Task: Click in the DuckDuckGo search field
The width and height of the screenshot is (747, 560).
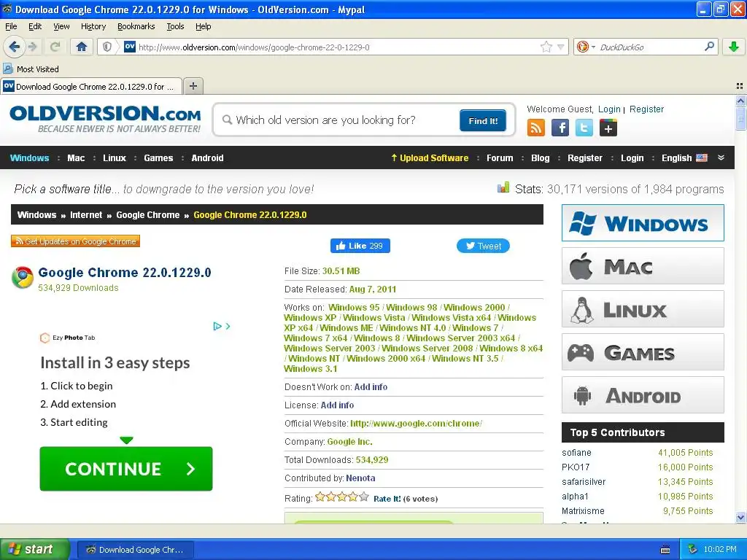Action: pos(650,47)
